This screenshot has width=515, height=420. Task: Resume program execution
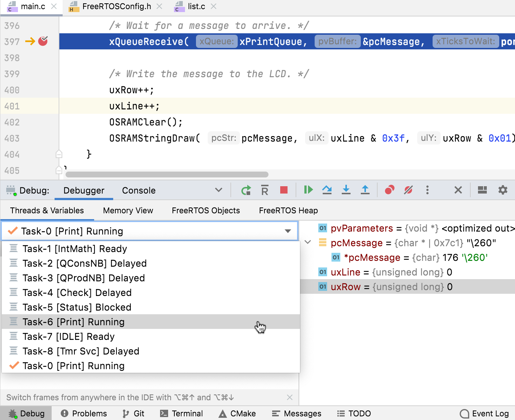(x=308, y=190)
